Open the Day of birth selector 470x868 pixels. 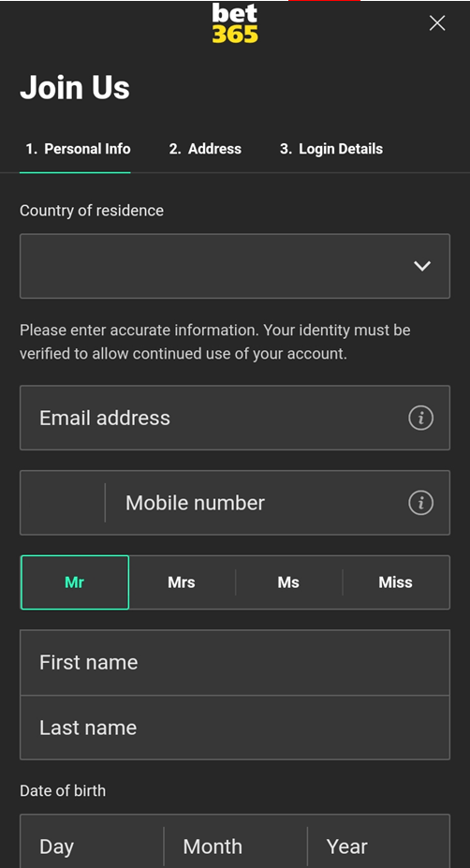coord(92,843)
